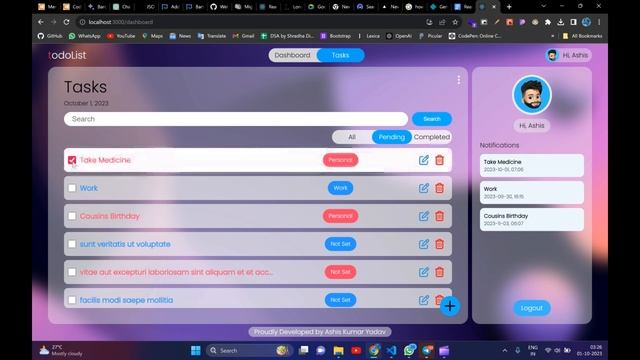The width and height of the screenshot is (640, 360).
Task: Open the Work notification card
Action: click(x=532, y=192)
